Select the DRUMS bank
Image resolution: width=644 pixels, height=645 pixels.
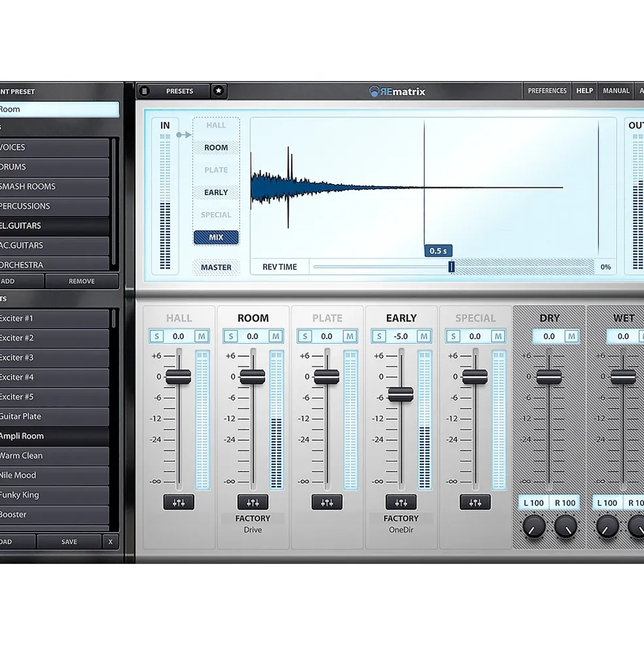pos(54,167)
